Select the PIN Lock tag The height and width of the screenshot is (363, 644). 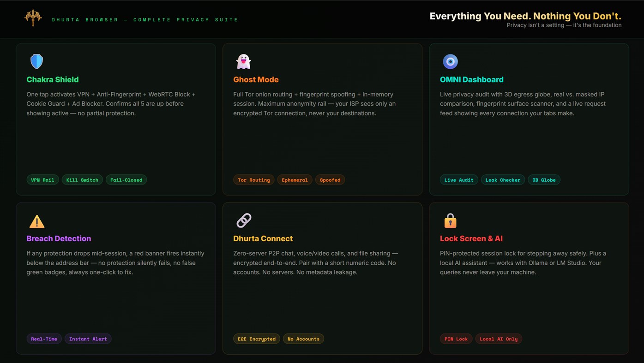[456, 339]
